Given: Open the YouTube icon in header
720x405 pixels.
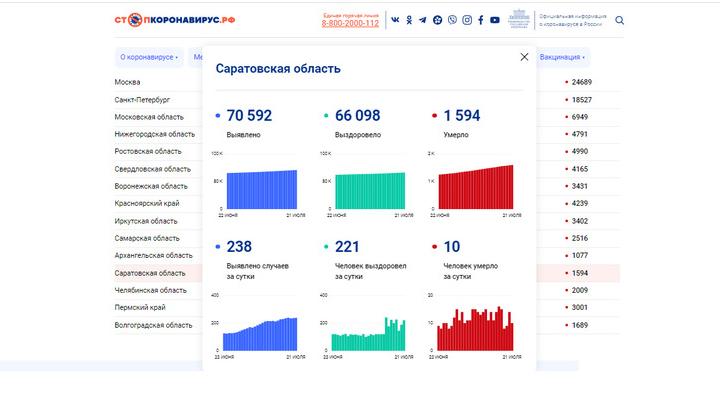Looking at the screenshot, I should click(x=495, y=20).
